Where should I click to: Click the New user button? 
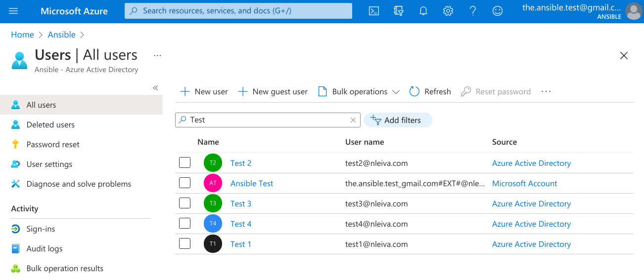click(204, 91)
